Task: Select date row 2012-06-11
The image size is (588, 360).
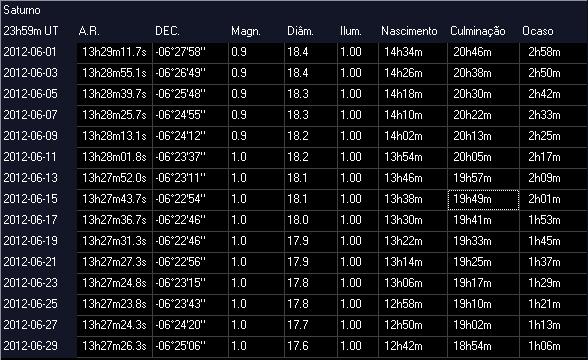Action: (30, 157)
